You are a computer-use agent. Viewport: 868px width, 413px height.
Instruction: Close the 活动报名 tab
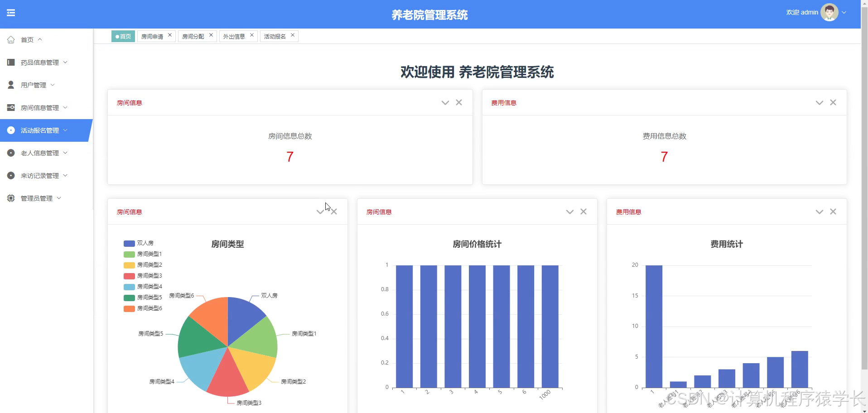coord(293,35)
